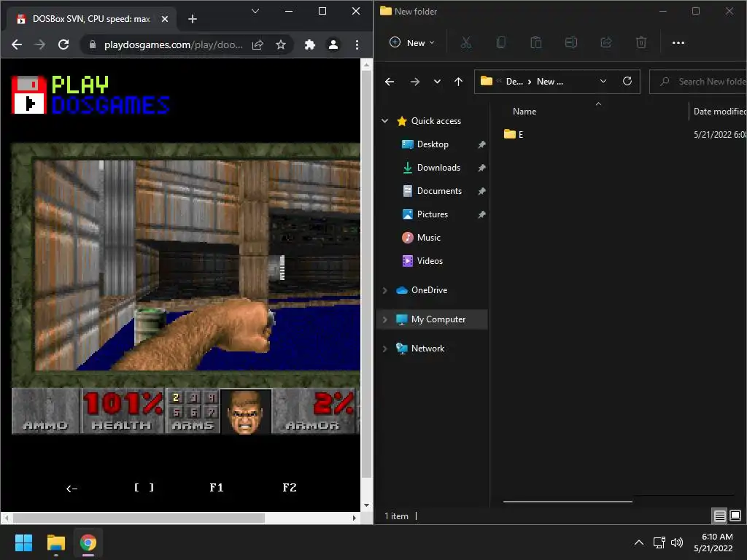The width and height of the screenshot is (747, 560).
Task: Click the Chrome horizontal scrollbar thumb
Action: [139, 518]
